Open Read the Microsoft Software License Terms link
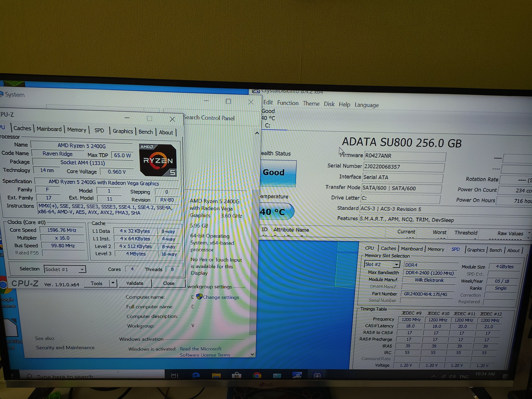This screenshot has width=532, height=399. tap(205, 352)
